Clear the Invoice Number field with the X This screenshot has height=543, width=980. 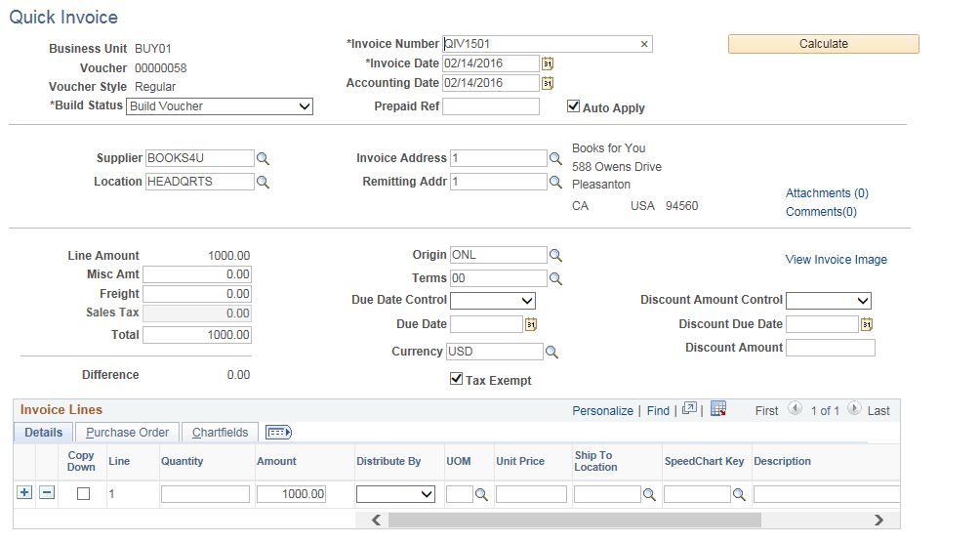[x=644, y=44]
